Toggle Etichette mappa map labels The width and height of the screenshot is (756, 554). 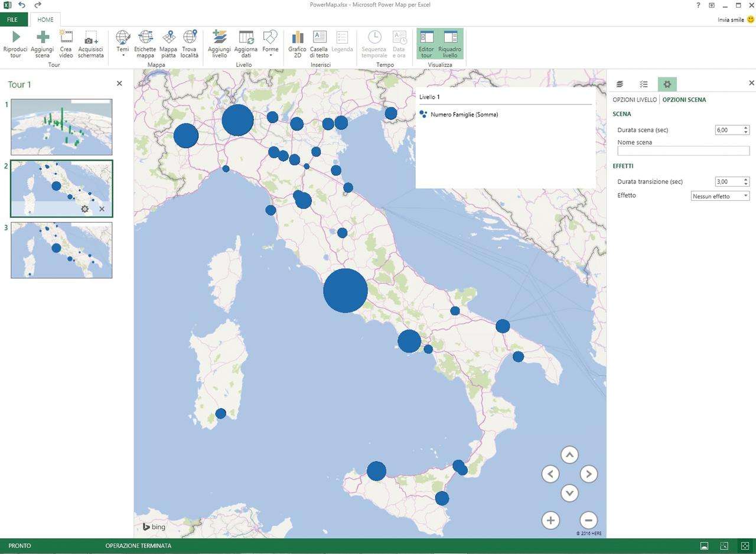pos(145,38)
